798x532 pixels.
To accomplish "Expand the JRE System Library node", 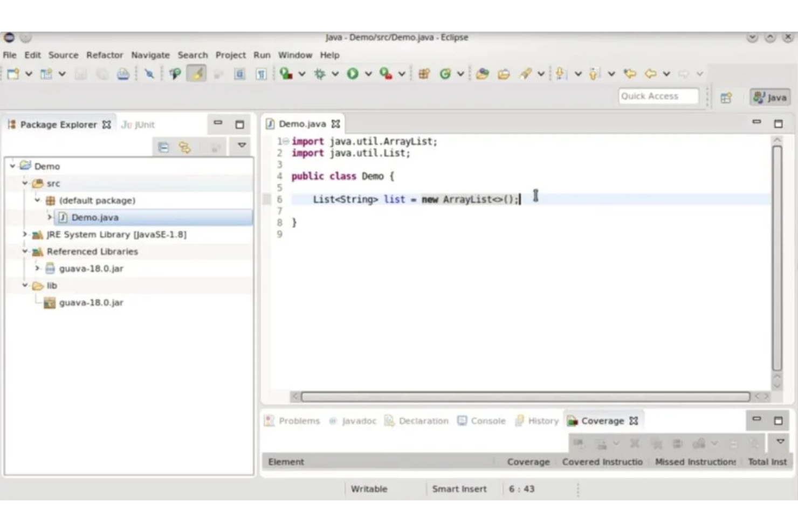I will [24, 234].
